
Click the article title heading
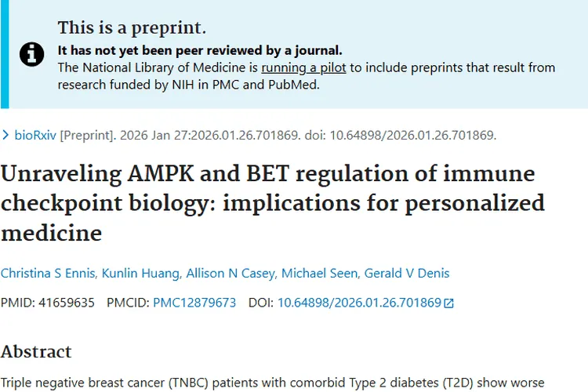point(267,203)
